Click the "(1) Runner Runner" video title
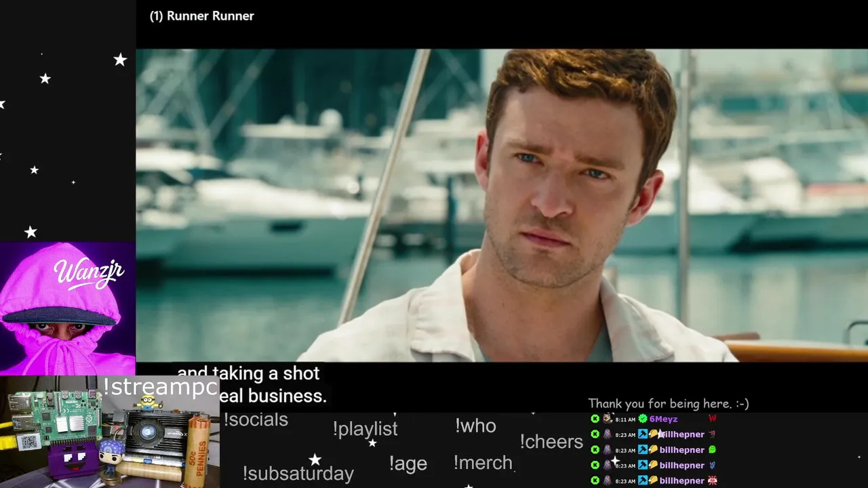The height and width of the screenshot is (488, 868). point(201,16)
